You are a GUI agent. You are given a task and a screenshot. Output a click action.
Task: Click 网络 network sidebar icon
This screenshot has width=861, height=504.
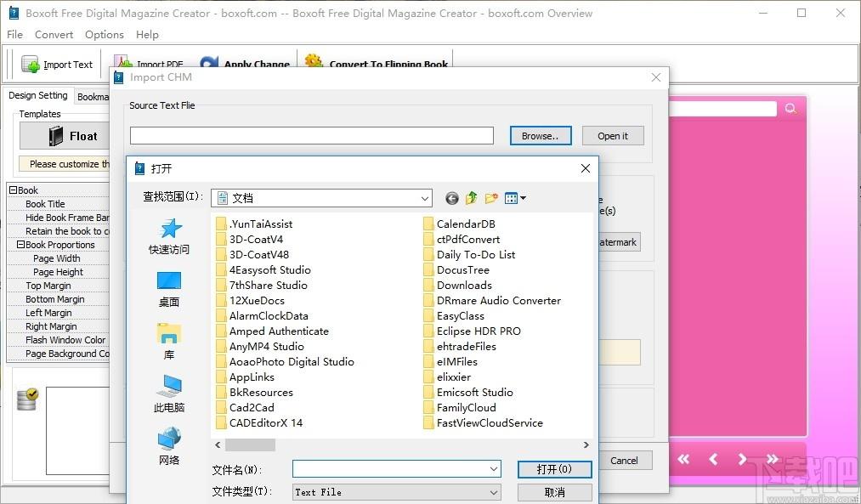(169, 446)
